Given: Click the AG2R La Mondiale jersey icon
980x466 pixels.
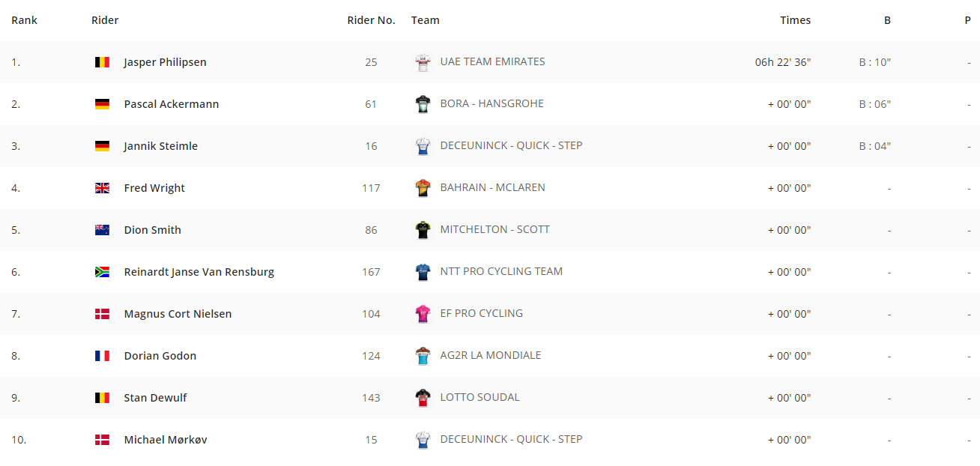Looking at the screenshot, I should click(x=423, y=356).
